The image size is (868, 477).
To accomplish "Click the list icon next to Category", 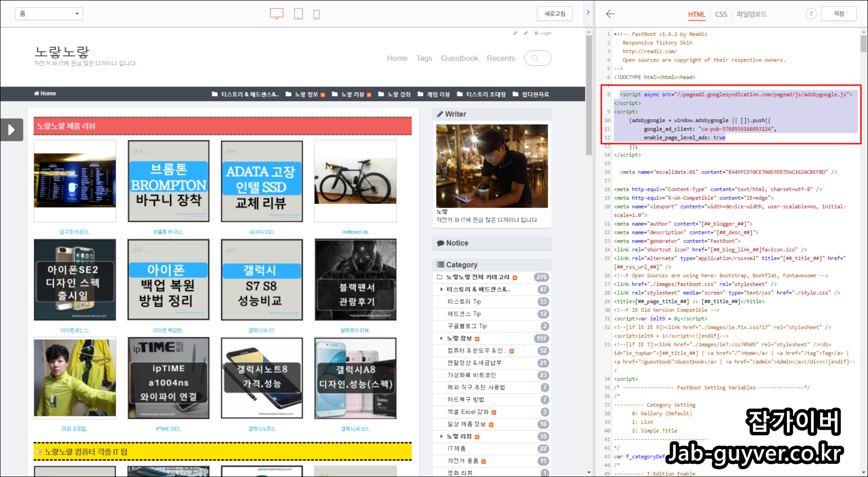I will point(440,264).
